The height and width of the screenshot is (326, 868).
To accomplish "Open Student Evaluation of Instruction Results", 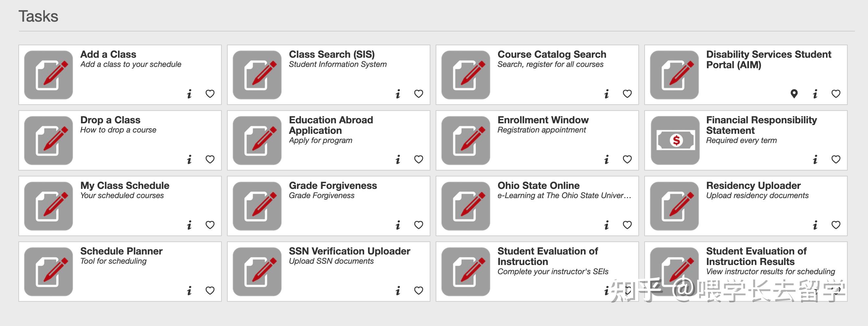I will [756, 256].
